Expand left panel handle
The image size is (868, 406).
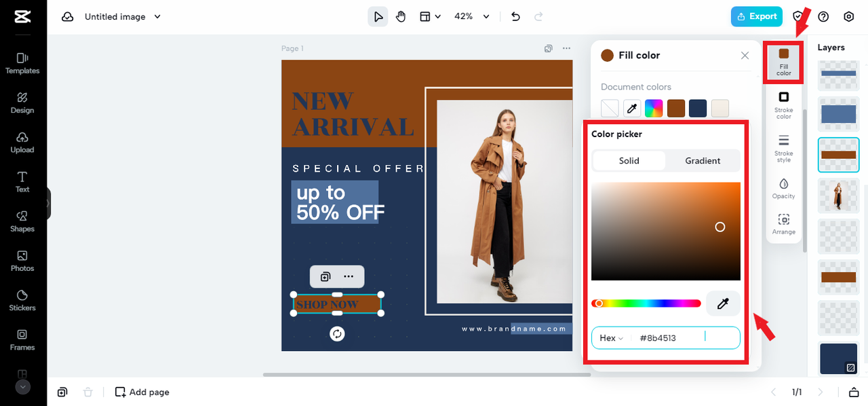(48, 204)
